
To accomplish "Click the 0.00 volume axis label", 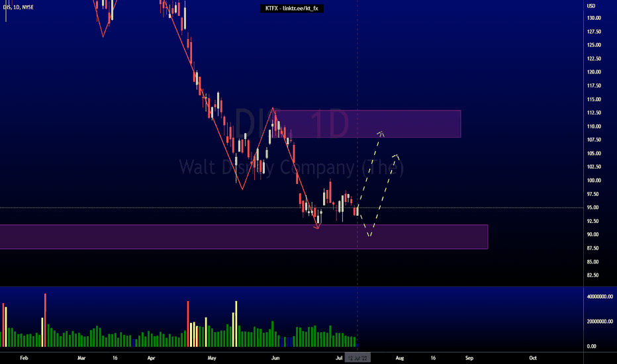I will pyautogui.click(x=591, y=346).
